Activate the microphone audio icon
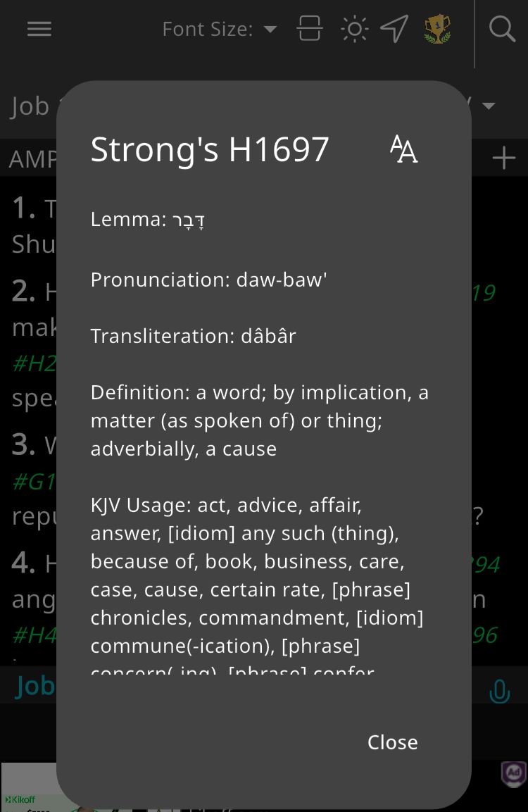 (499, 691)
